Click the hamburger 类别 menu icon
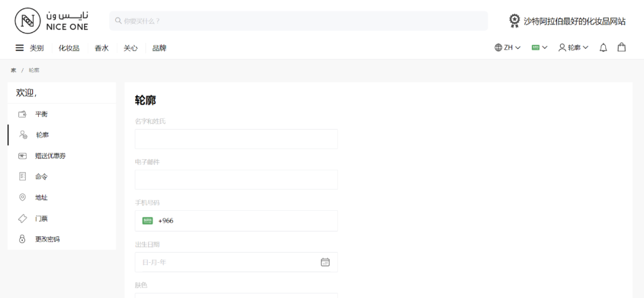 [20, 48]
